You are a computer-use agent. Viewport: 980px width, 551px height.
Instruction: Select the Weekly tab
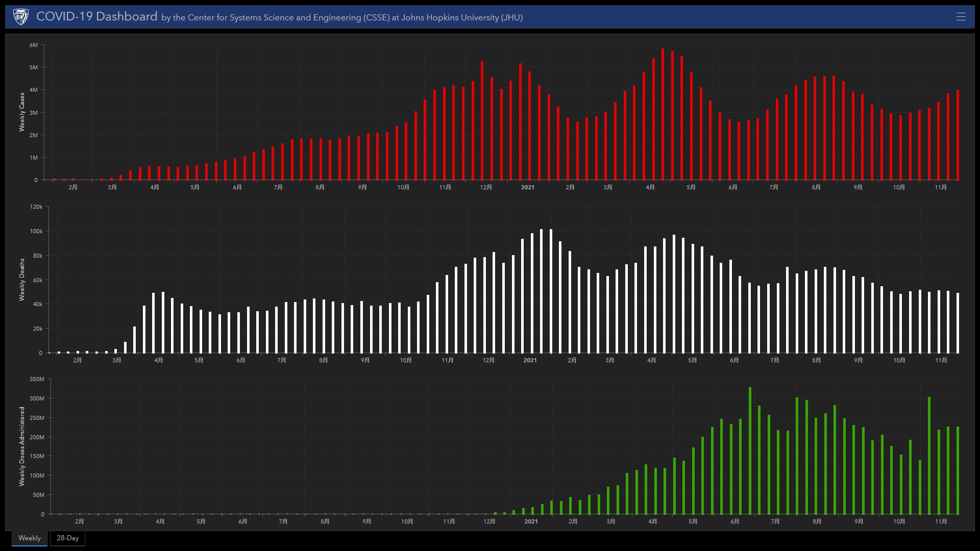(x=30, y=538)
